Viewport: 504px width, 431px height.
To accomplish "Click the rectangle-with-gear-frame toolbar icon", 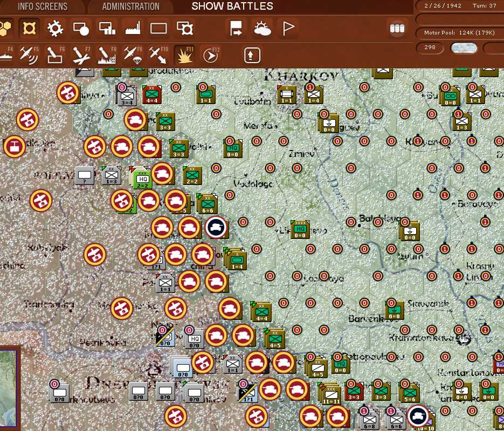I will coord(185,28).
